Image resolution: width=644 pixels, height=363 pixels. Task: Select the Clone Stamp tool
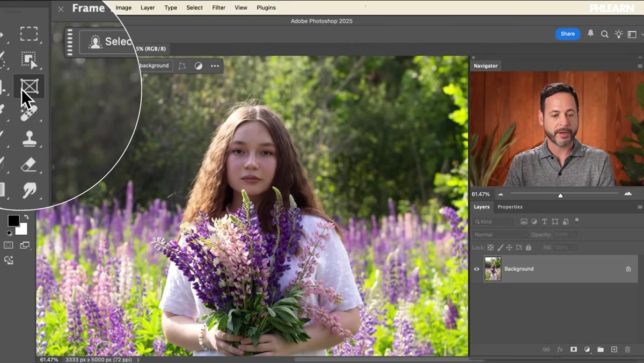pyautogui.click(x=29, y=139)
